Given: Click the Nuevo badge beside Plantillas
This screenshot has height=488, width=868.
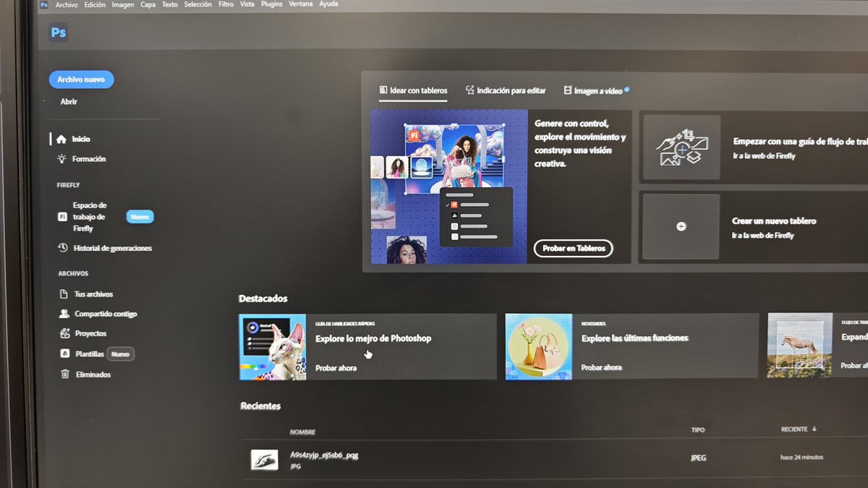Looking at the screenshot, I should point(121,354).
